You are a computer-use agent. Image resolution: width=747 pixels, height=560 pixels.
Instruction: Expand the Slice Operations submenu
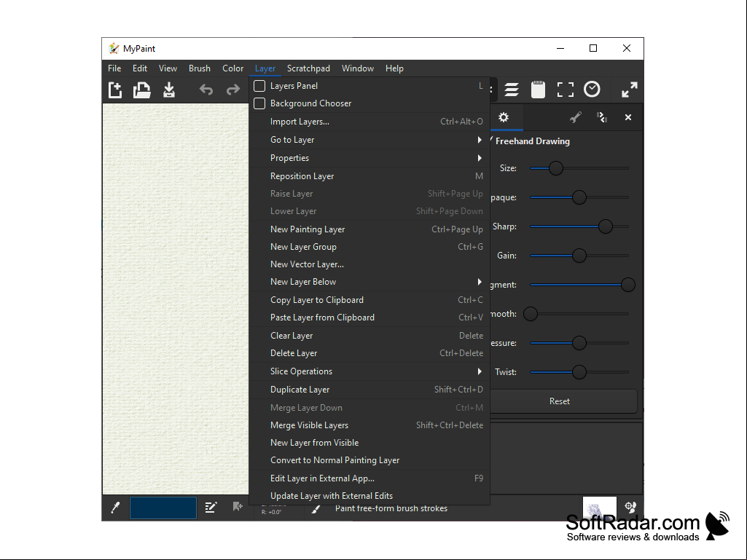(x=369, y=371)
